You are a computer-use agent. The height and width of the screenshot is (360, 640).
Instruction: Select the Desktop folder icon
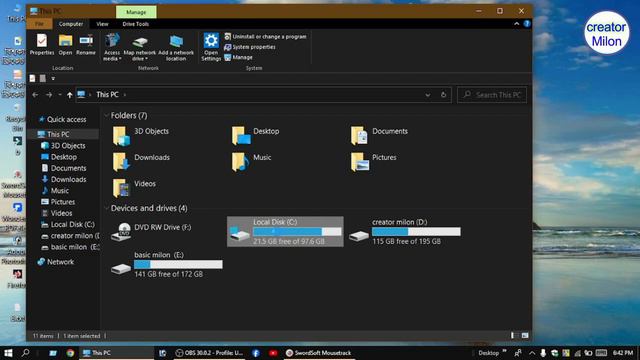[241, 136]
